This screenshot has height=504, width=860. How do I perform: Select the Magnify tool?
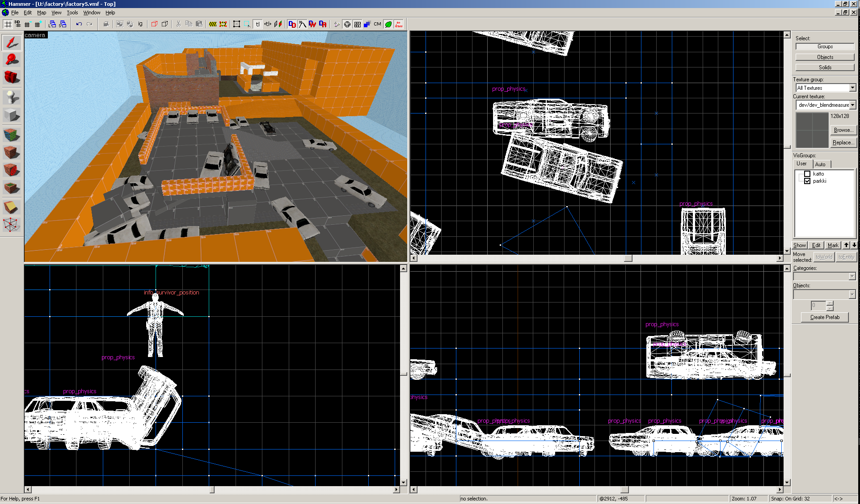[12, 59]
